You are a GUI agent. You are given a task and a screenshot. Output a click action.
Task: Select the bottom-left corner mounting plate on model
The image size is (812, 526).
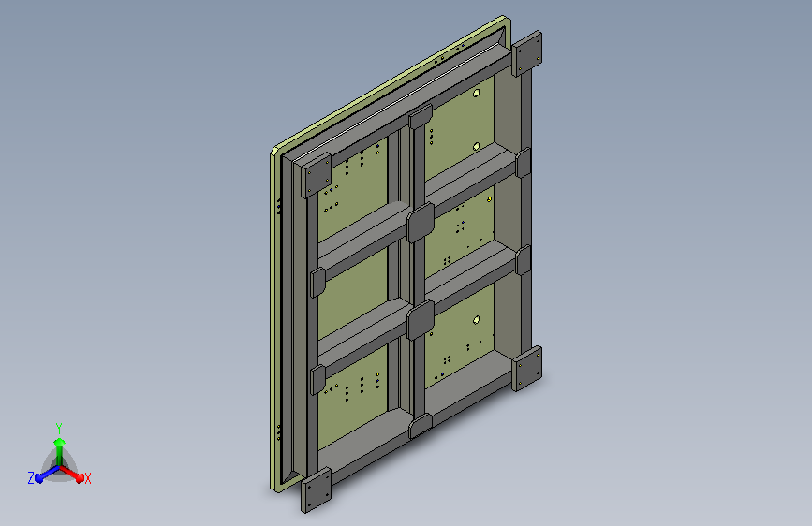point(316,489)
